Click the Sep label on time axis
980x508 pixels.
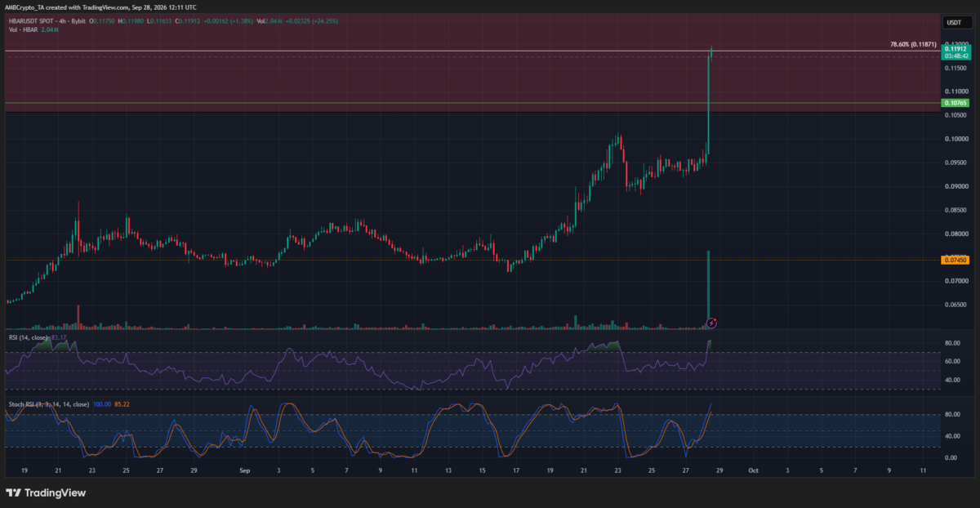coord(246,470)
